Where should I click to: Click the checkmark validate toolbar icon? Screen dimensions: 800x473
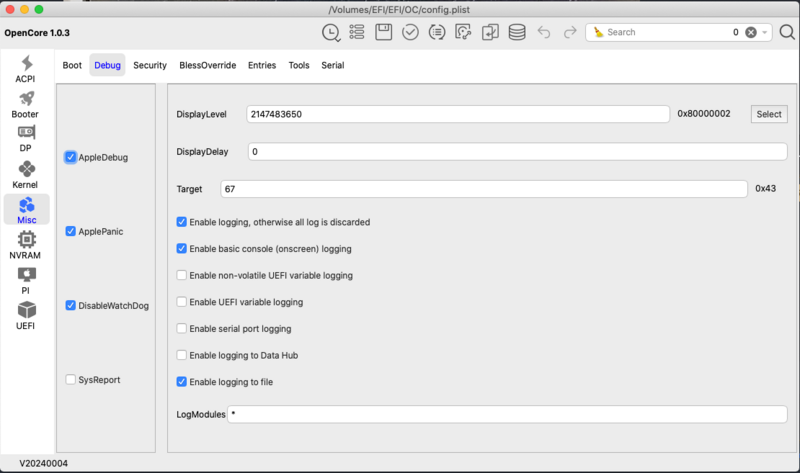click(x=410, y=32)
